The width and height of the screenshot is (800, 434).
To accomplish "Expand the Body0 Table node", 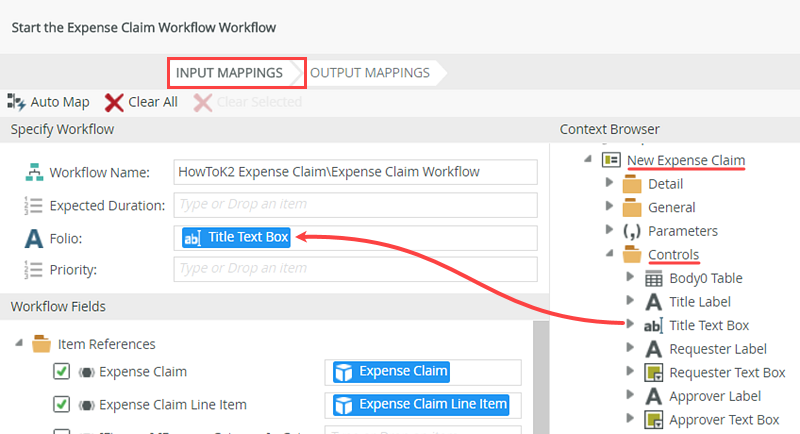I will [x=631, y=276].
